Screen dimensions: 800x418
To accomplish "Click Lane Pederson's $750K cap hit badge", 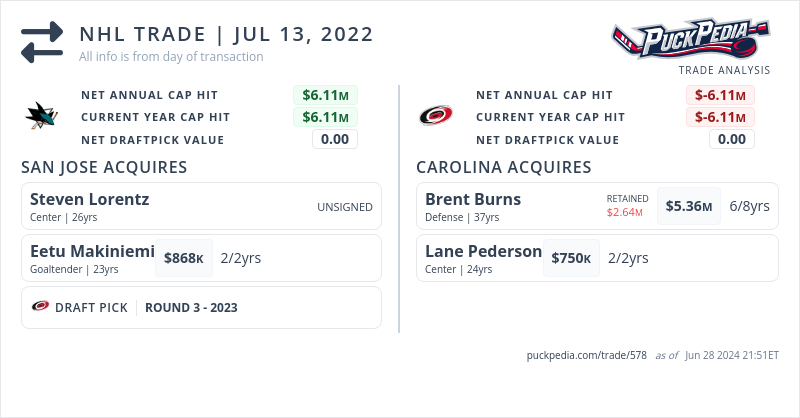I will click(x=571, y=258).
